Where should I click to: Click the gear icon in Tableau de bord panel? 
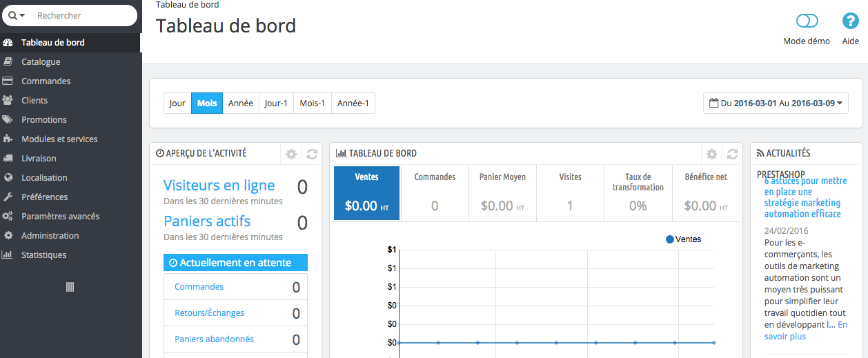712,154
